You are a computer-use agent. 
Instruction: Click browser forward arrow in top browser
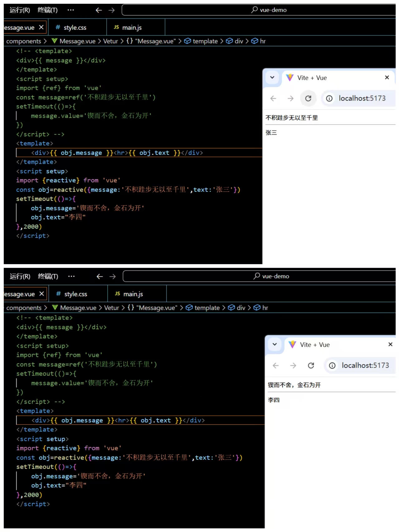pyautogui.click(x=290, y=99)
